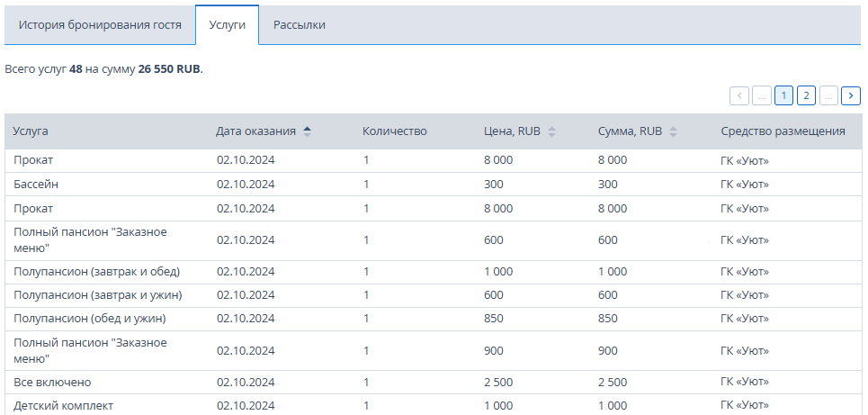Click the Услуга column header
Screen dimensions: 868x415
coord(31,131)
